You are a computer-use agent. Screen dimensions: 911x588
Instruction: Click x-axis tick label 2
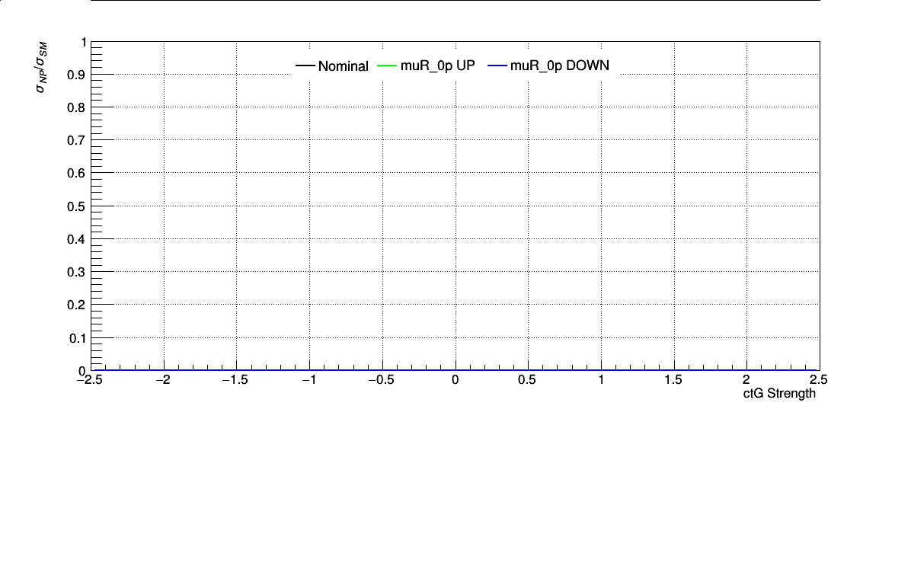[746, 380]
